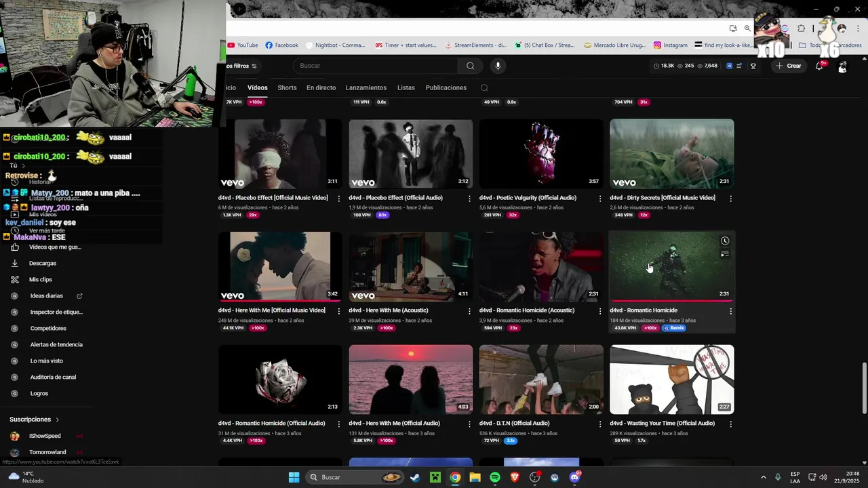Open Ideas diarias sidebar item
Screen dimensions: 868x488
(46, 296)
